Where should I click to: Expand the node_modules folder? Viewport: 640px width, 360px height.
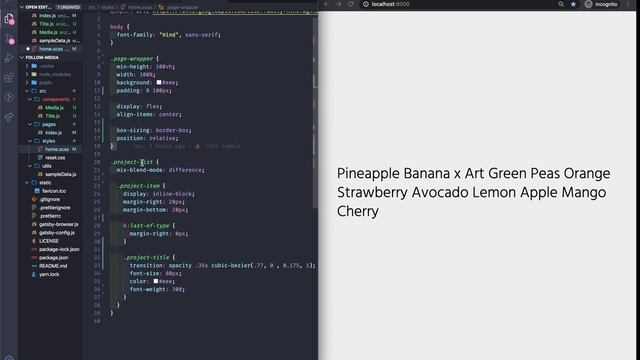tap(55, 74)
